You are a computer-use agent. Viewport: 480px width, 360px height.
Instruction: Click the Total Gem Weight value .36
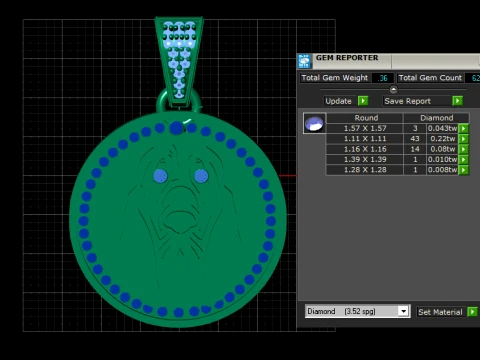pos(383,78)
